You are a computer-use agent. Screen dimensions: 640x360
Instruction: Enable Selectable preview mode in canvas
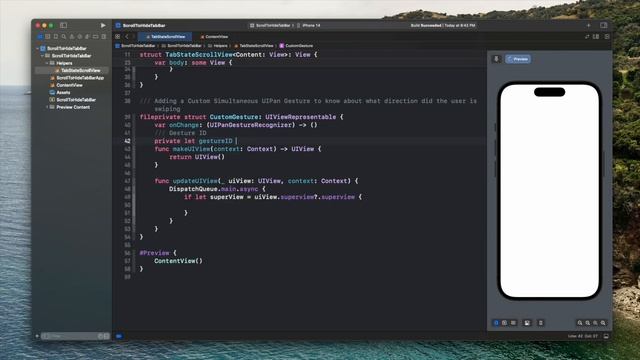click(x=504, y=323)
